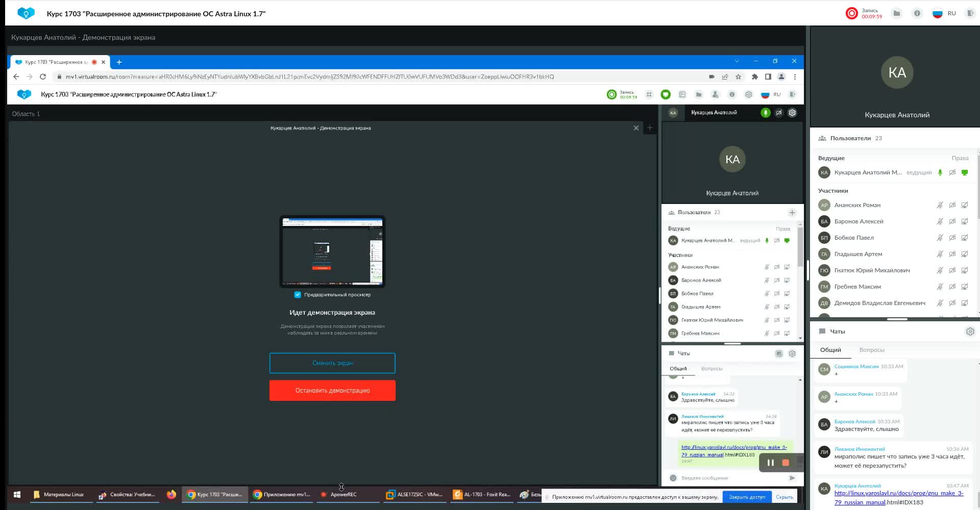Send message with inner send arrow

792,478
